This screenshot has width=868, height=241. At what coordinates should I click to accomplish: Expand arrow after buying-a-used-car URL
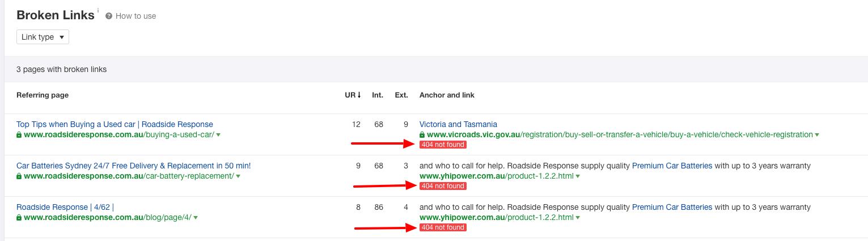[219, 135]
